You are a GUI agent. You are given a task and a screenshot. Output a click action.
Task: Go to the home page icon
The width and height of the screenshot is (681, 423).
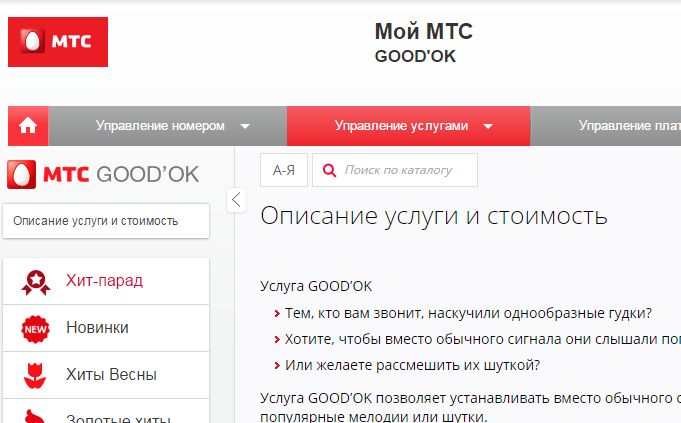pyautogui.click(x=28, y=126)
